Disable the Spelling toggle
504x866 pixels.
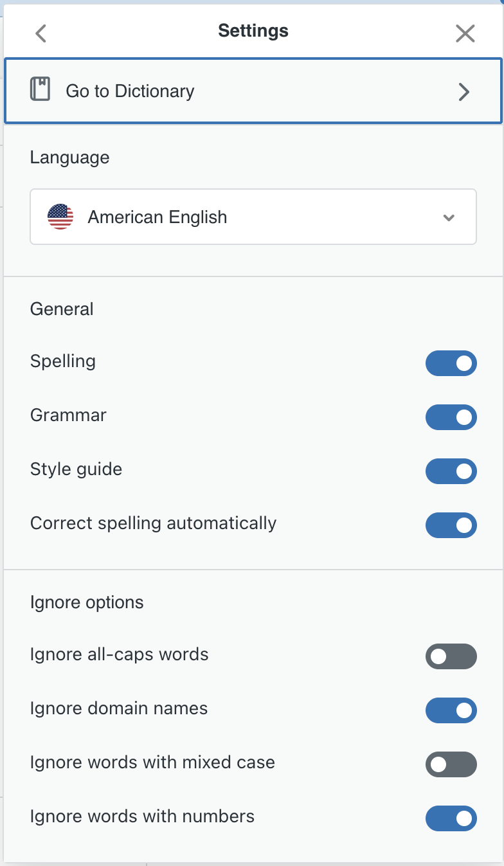click(451, 363)
